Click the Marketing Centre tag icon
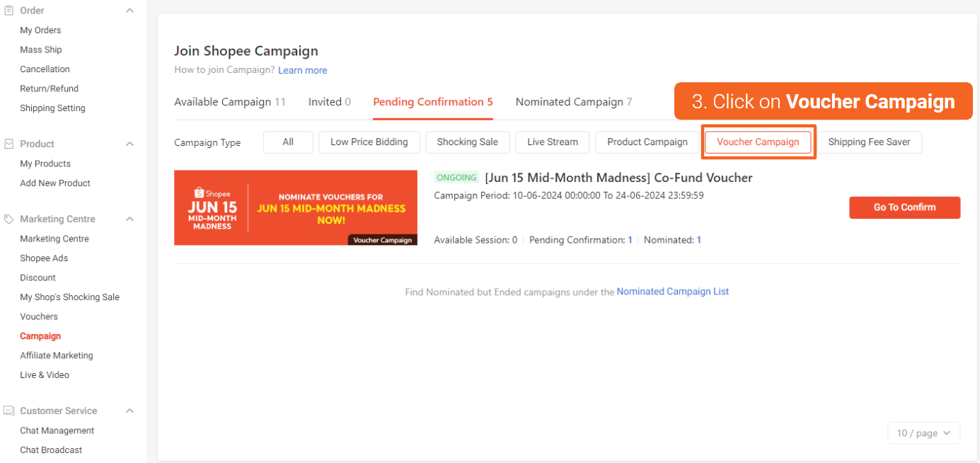The height and width of the screenshot is (463, 980). 9,219
